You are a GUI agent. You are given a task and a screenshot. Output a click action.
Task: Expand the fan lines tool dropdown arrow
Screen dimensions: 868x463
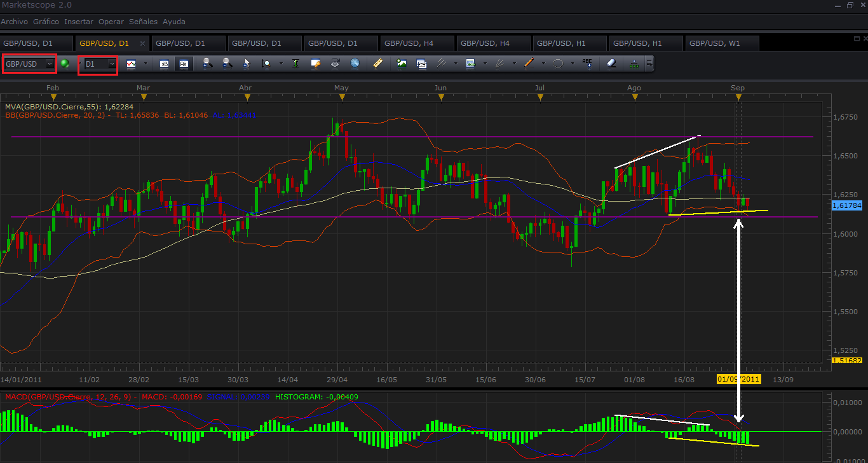pyautogui.click(x=514, y=64)
